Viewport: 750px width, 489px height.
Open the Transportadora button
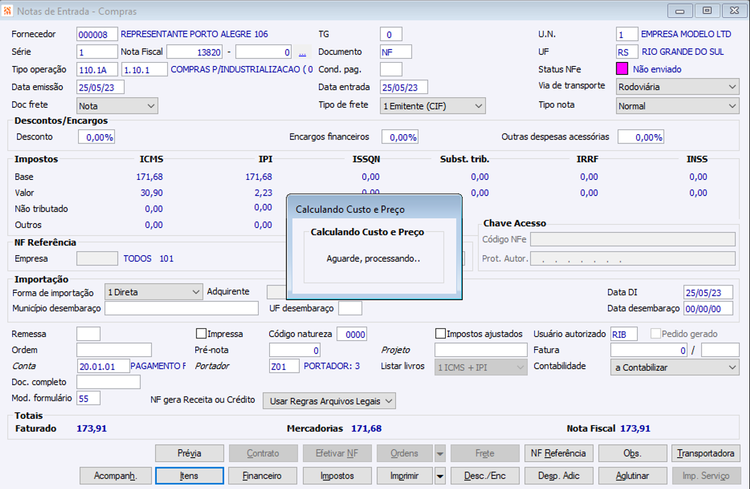(x=706, y=453)
